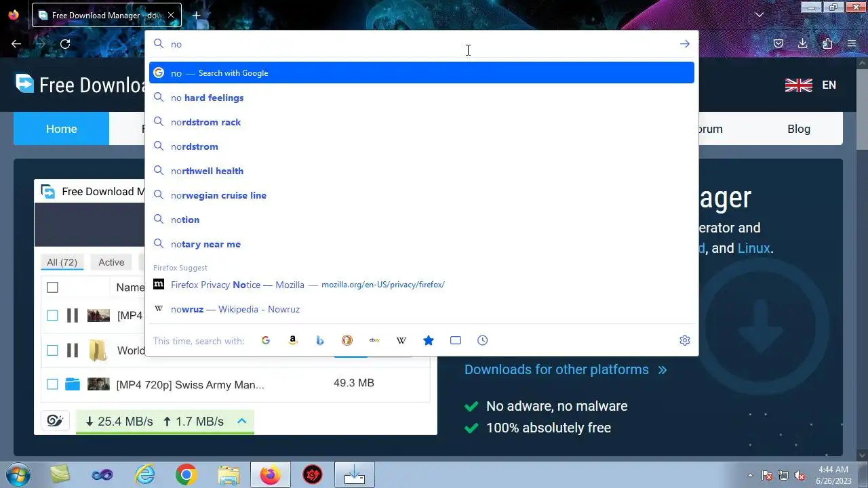868x488 pixels.
Task: Open the Firefox downloads panel
Action: [803, 44]
